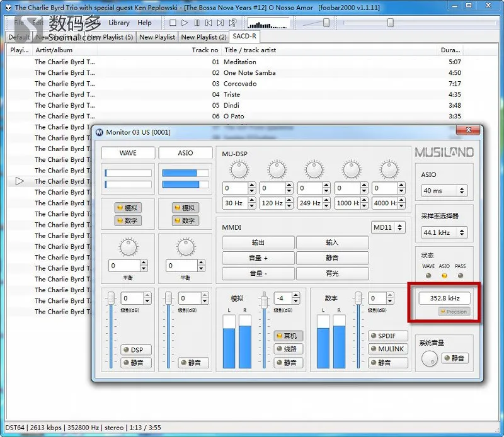504x437 pixels.
Task: Click the ASIO balance knob
Action: tap(186, 247)
